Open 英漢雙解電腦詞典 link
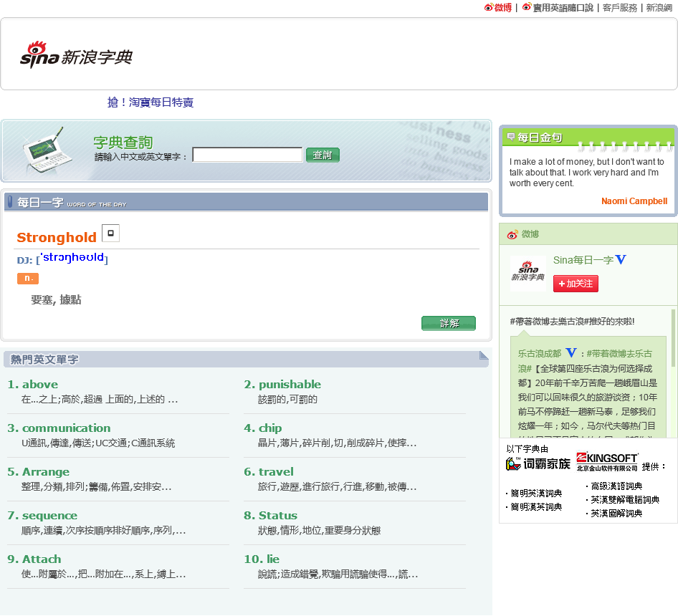This screenshot has width=678, height=616. (x=625, y=500)
